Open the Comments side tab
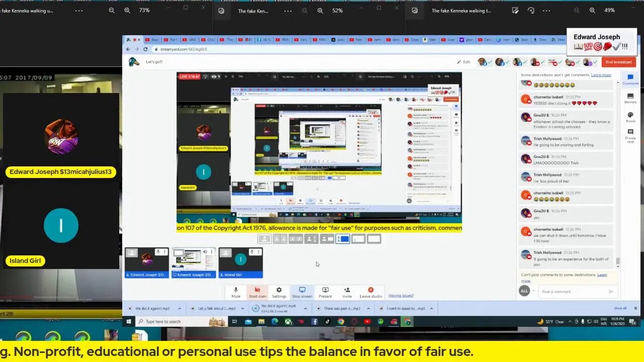This screenshot has height=362, width=644. (630, 79)
